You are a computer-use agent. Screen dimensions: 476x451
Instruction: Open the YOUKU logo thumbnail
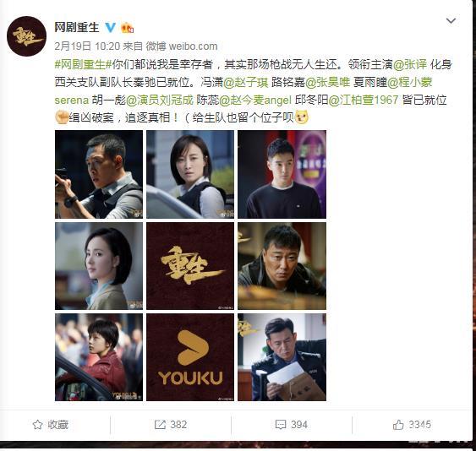(x=190, y=357)
